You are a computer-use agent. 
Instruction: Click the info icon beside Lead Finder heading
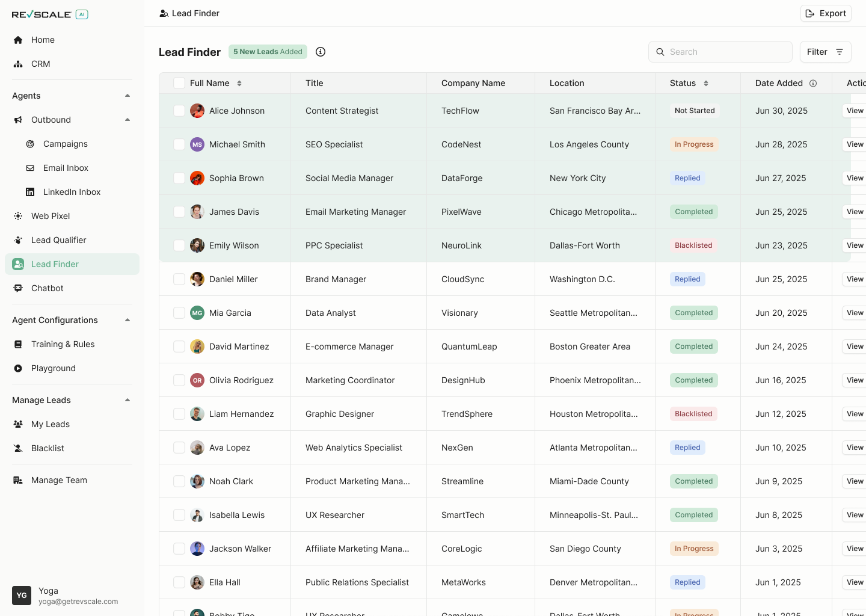(320, 52)
